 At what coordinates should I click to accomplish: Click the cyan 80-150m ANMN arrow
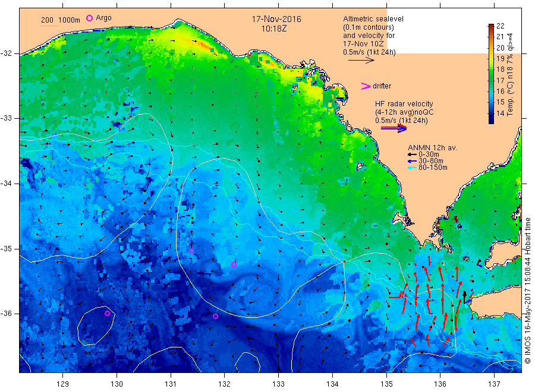(x=412, y=167)
